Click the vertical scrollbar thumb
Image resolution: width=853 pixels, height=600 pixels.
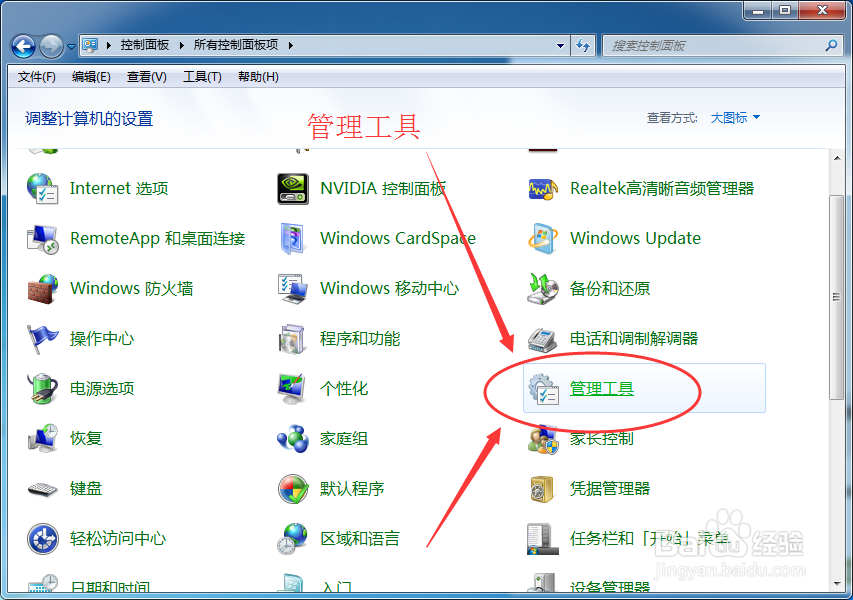837,298
